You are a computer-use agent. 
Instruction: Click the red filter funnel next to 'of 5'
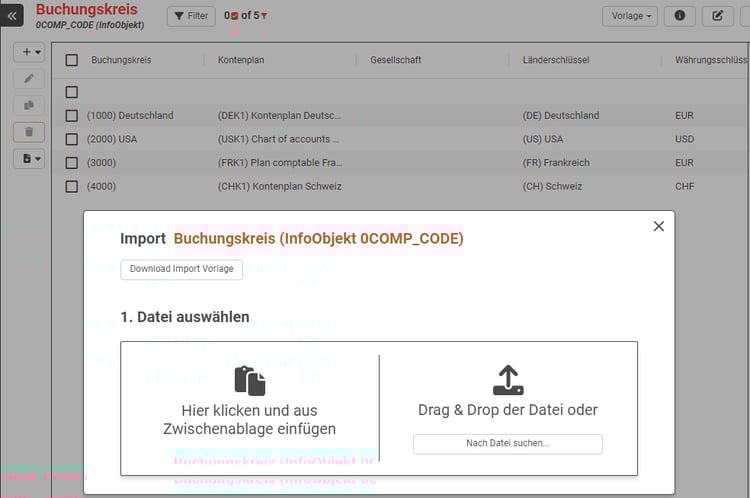coord(264,16)
